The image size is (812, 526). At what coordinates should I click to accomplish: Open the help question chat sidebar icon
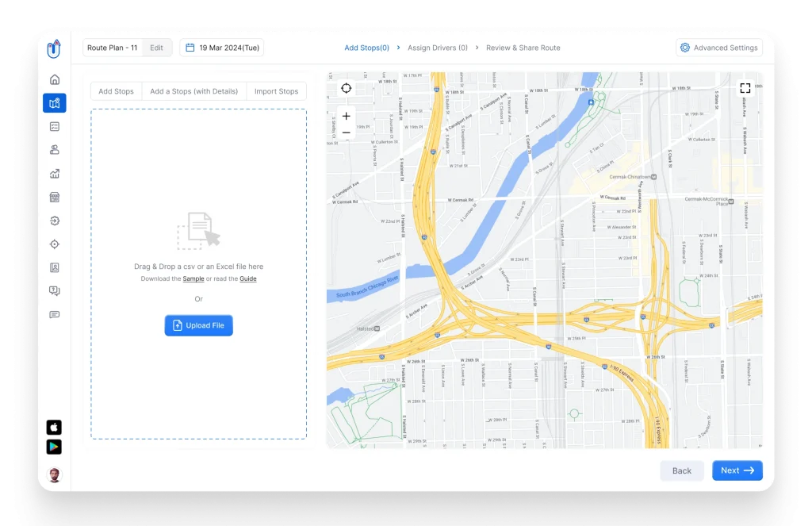click(55, 290)
